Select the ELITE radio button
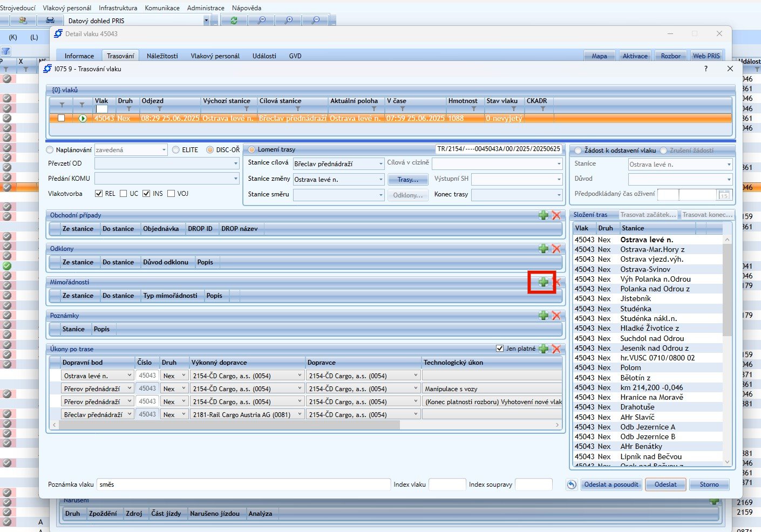 pyautogui.click(x=176, y=150)
